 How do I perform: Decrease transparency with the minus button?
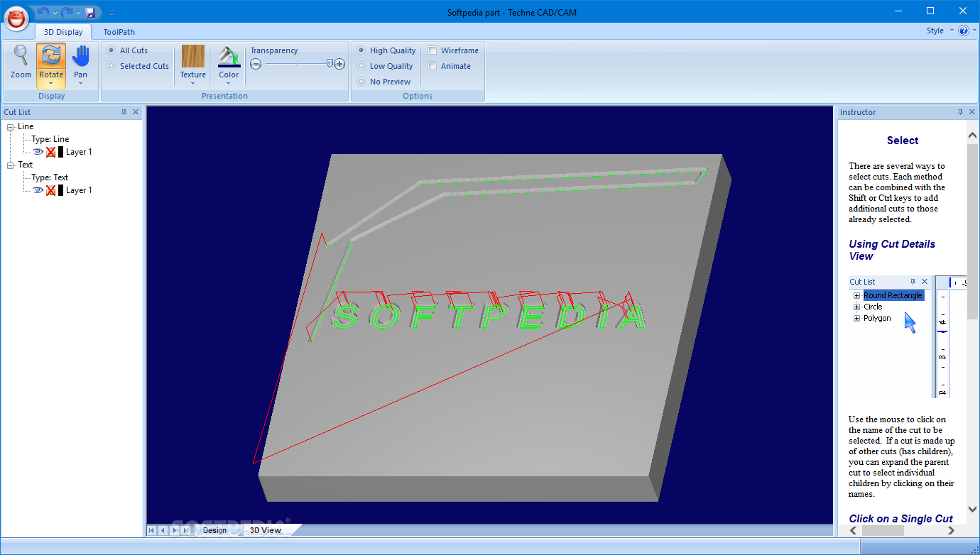(x=256, y=64)
